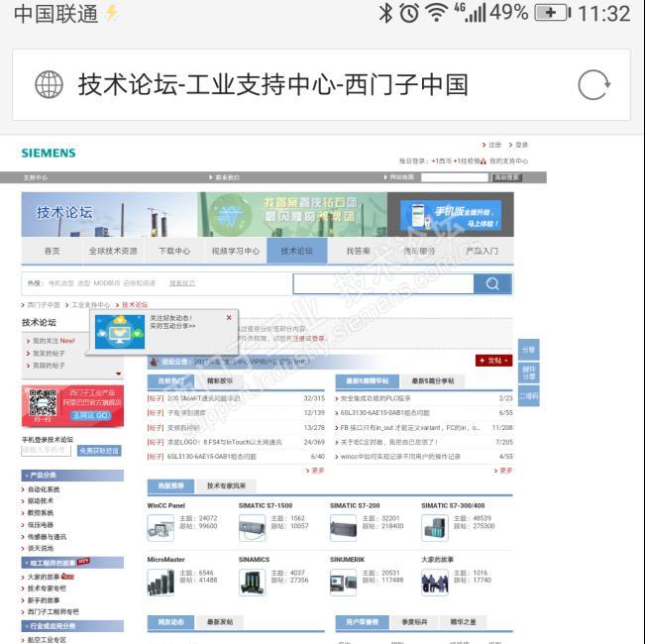The width and height of the screenshot is (645, 644).
Task: Open the wincc中如何实现记录 post link
Action: tap(400, 457)
